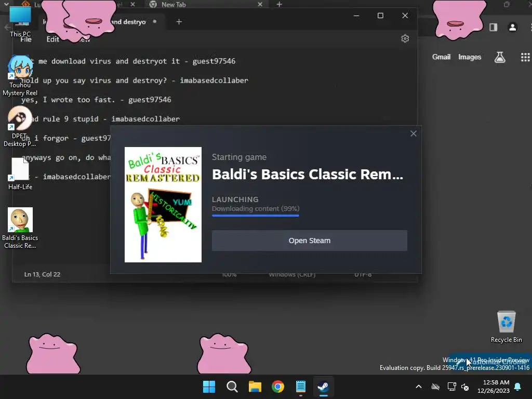Show hidden system tray icons
This screenshot has width=532, height=399.
point(419,387)
